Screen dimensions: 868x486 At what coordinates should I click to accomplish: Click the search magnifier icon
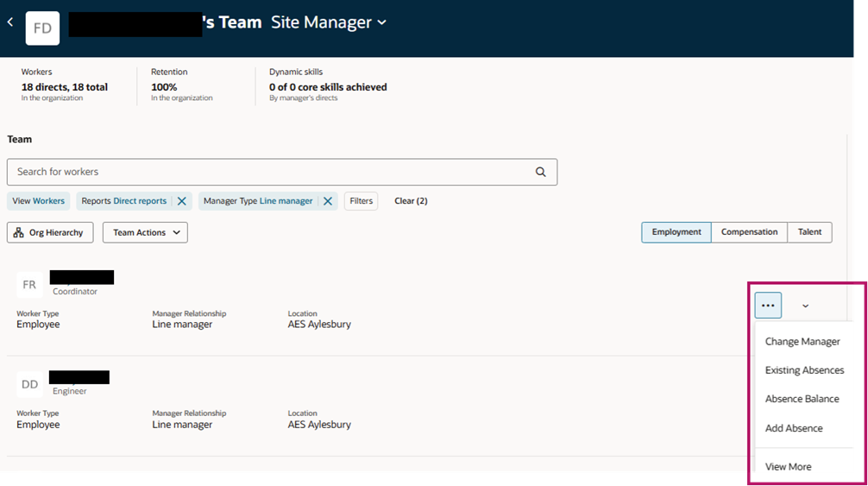click(x=541, y=172)
